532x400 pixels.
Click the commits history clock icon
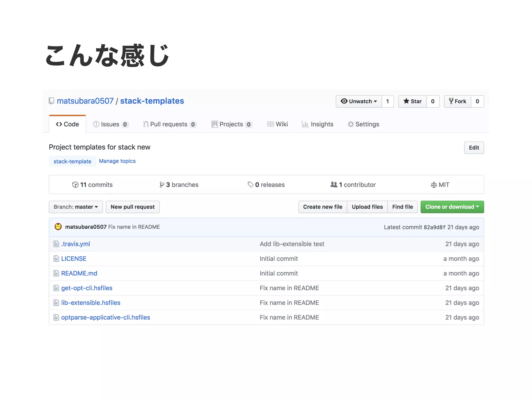point(75,185)
